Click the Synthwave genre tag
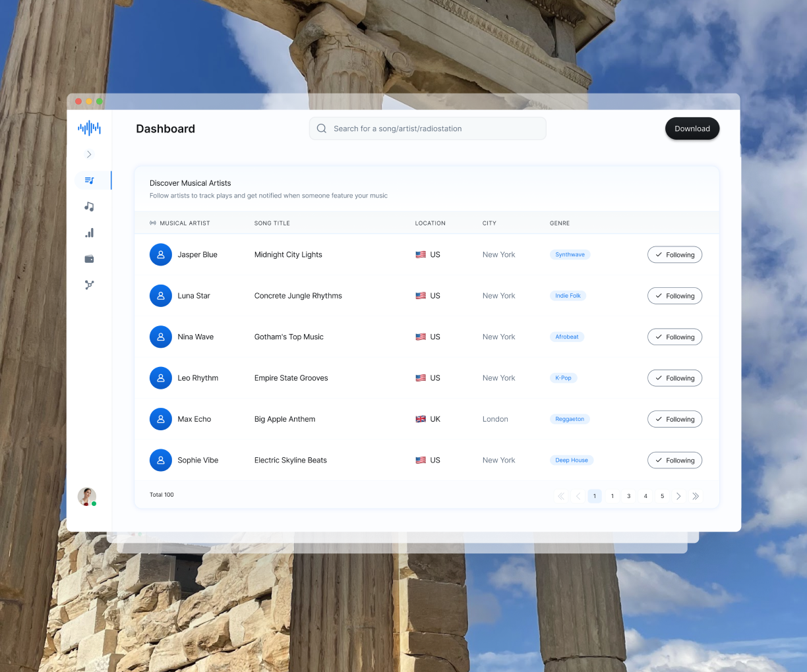 point(570,254)
